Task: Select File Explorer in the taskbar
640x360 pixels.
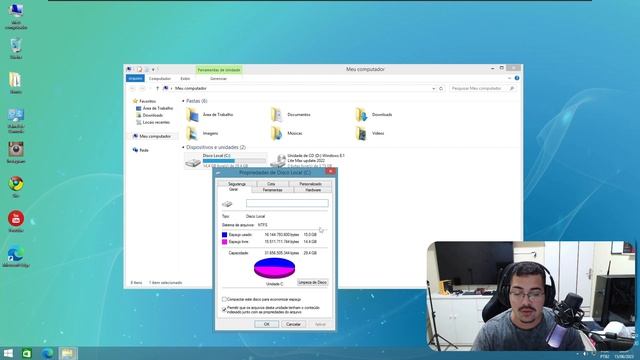Action: pyautogui.click(x=67, y=353)
